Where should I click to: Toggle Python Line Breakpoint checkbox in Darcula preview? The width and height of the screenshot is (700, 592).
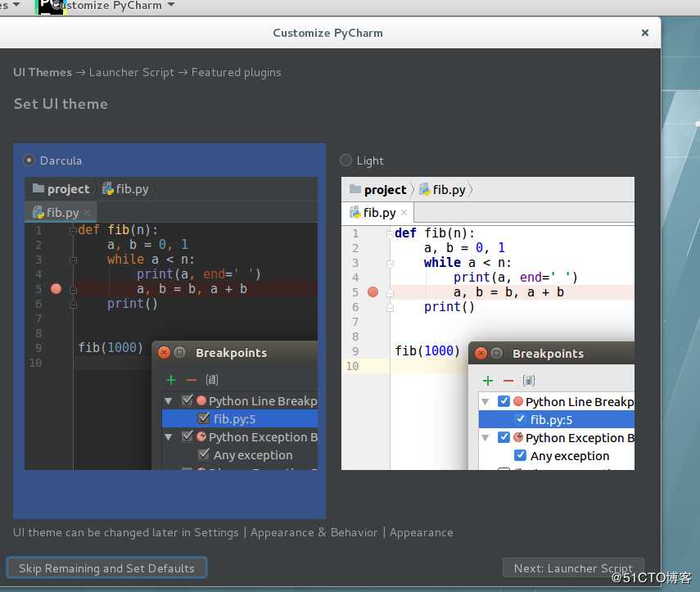point(187,400)
